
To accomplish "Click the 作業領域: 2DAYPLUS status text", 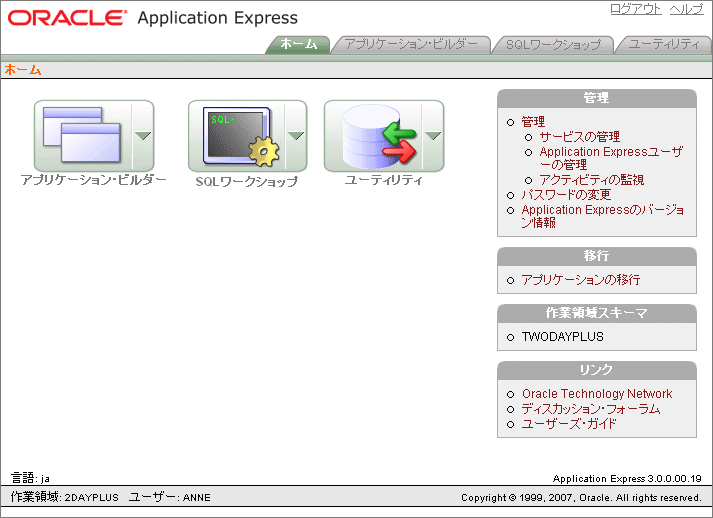I will click(x=64, y=497).
